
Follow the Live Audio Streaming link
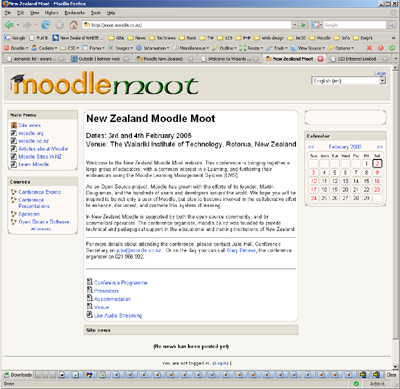(x=118, y=315)
